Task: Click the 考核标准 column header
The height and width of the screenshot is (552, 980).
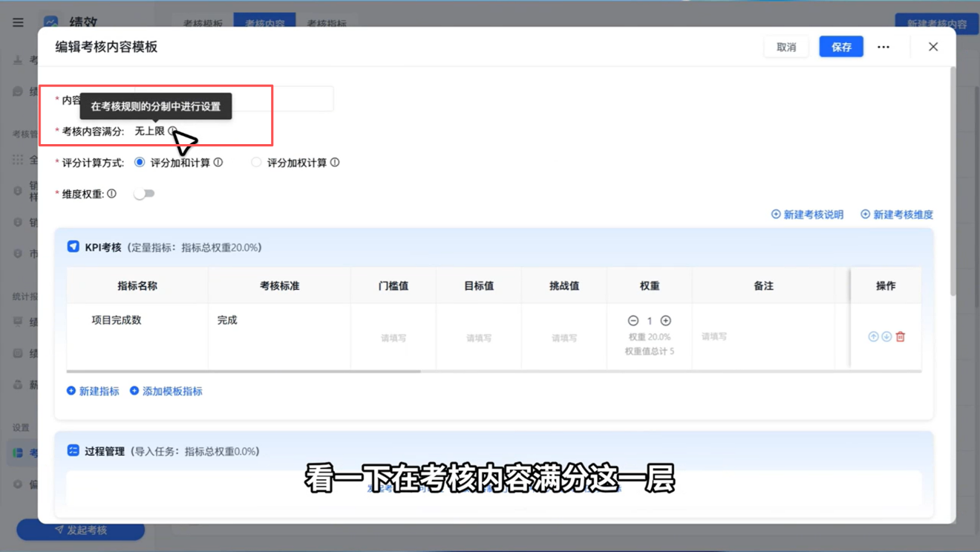Action: tap(279, 285)
